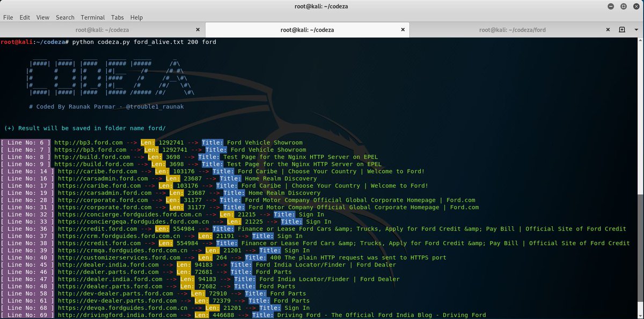644x319 pixels.
Task: Click the https://carsadmin.ford.com URL on Line No: 19
Action: point(105,193)
